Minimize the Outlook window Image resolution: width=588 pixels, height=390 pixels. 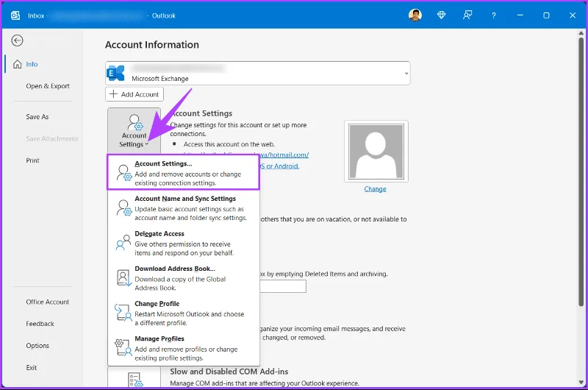520,15
